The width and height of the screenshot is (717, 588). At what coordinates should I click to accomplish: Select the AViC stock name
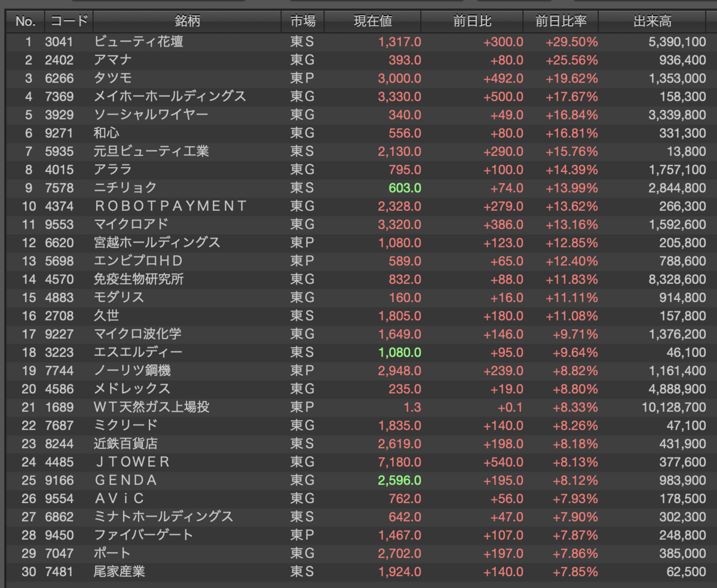119,498
